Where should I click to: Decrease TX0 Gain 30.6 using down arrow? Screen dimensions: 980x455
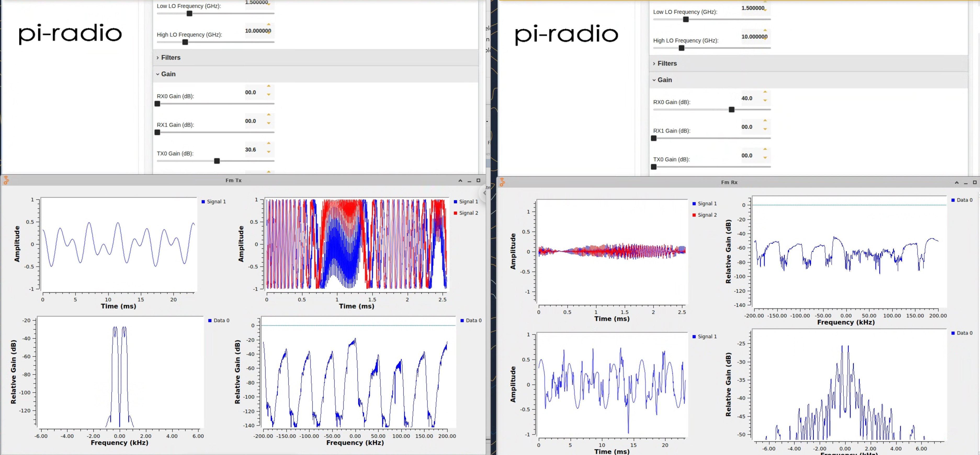pos(269,152)
